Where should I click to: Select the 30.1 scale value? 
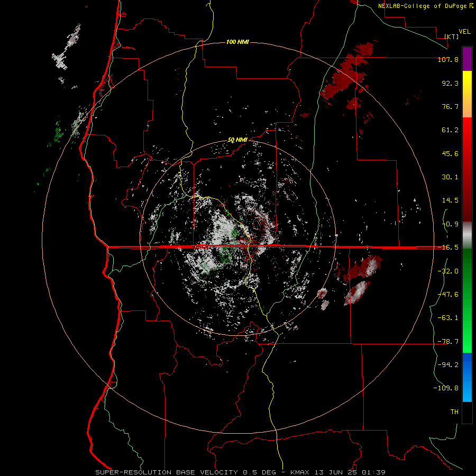pos(450,177)
